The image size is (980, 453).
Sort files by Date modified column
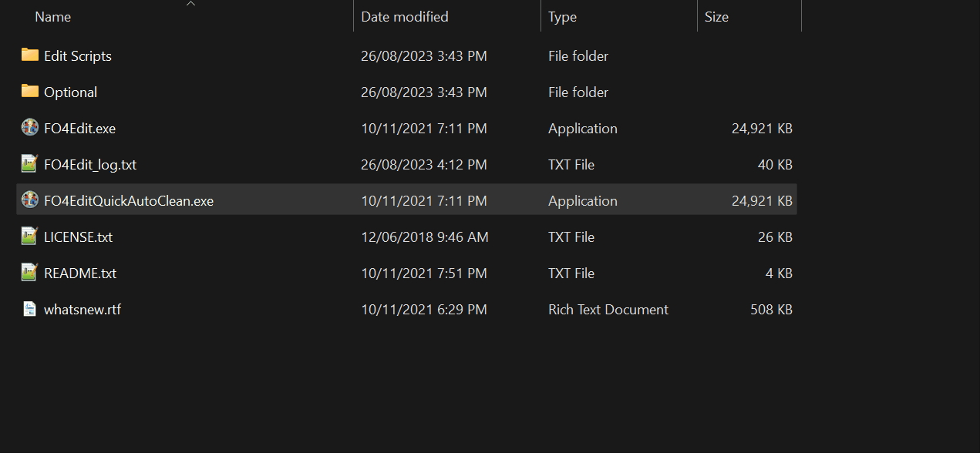tap(405, 17)
